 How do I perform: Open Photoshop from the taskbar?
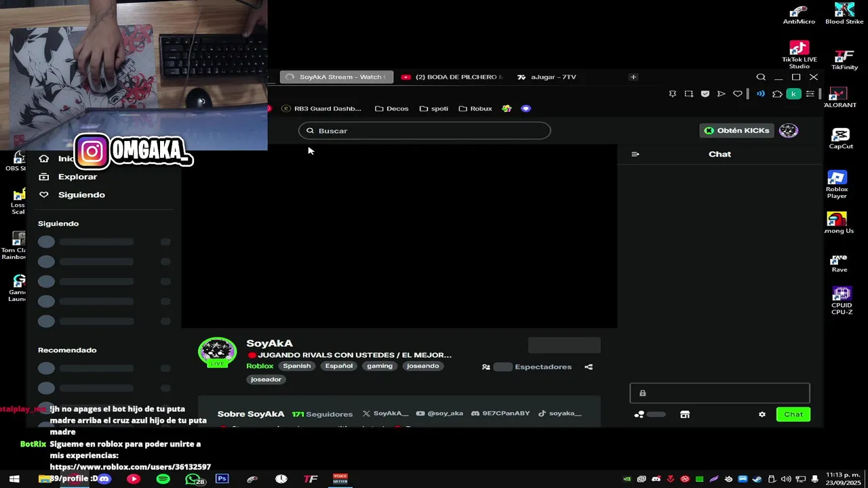click(222, 479)
